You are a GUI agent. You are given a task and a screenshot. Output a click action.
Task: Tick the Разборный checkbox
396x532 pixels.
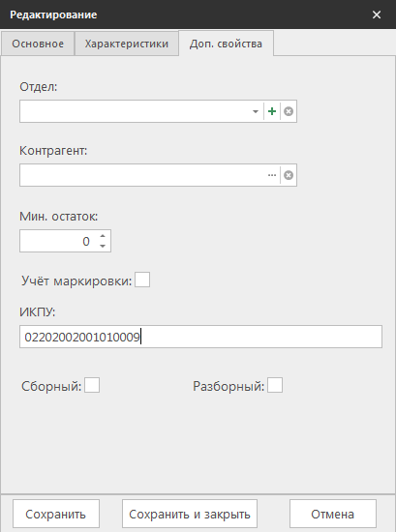pyautogui.click(x=275, y=385)
